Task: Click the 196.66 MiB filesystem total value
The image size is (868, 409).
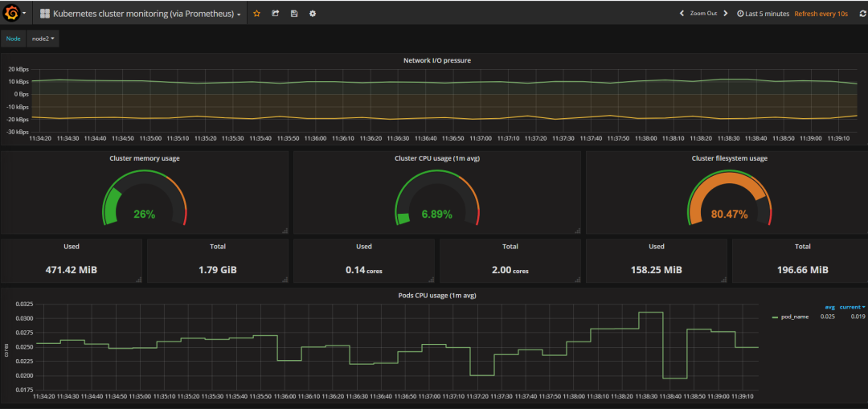Action: [803, 270]
